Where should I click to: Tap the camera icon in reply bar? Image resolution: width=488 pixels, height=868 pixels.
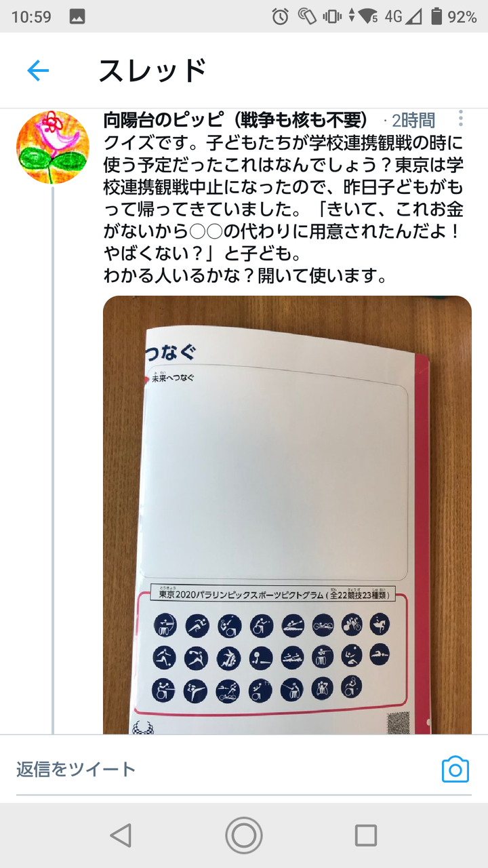pyautogui.click(x=455, y=769)
